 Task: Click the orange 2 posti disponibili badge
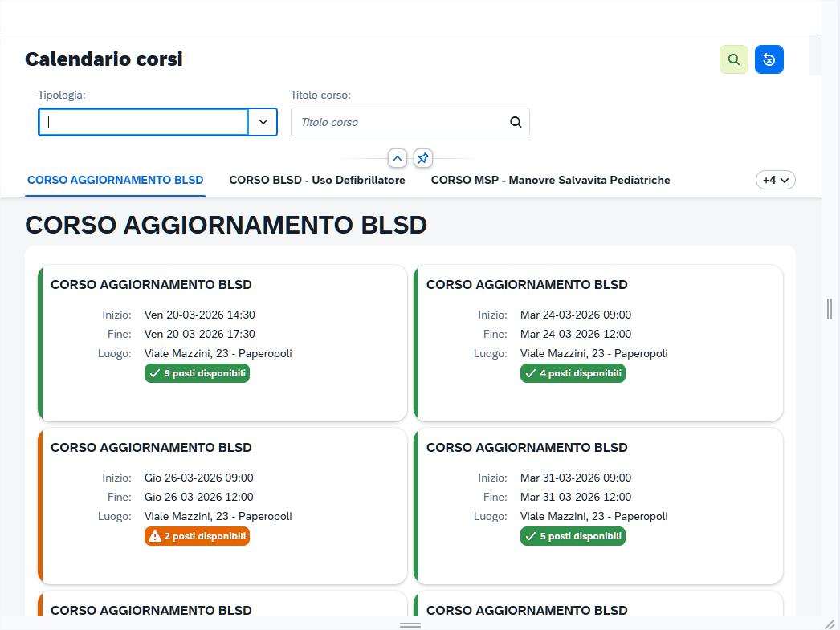(x=197, y=536)
